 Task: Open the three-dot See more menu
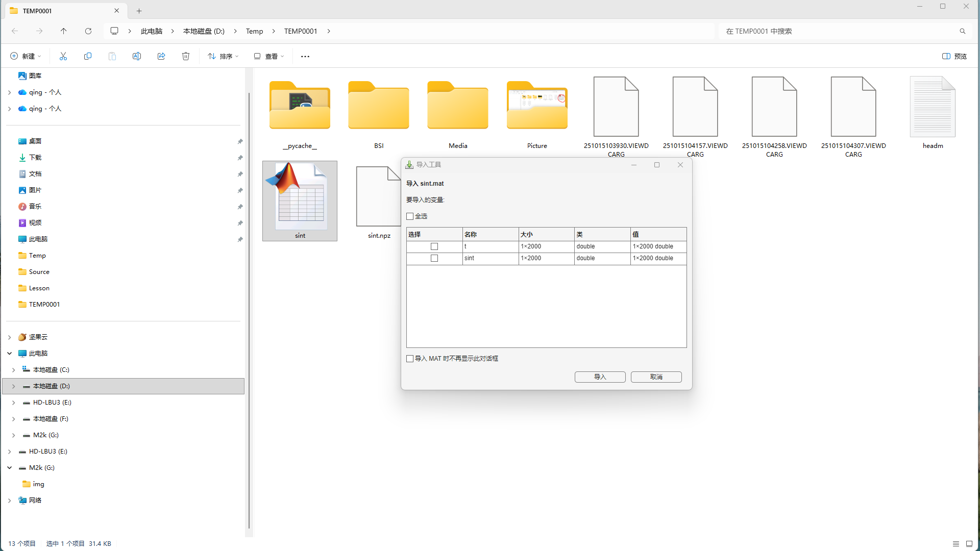[x=305, y=56]
